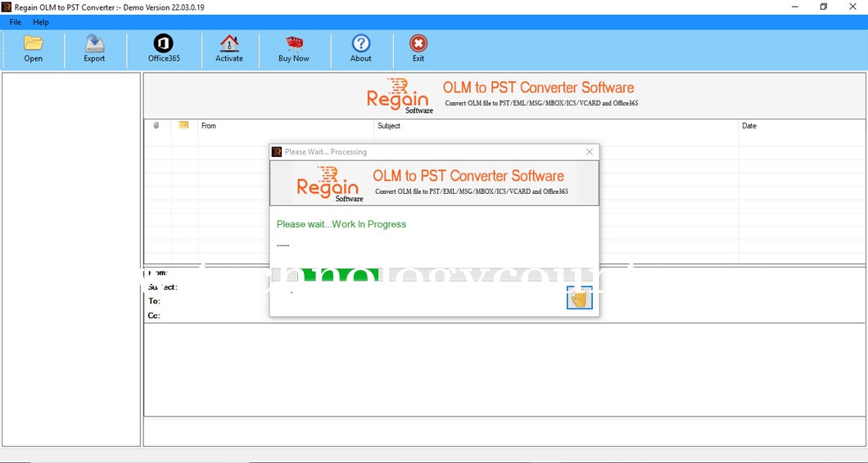Click the Regain logo inside the processing dialog

click(330, 184)
